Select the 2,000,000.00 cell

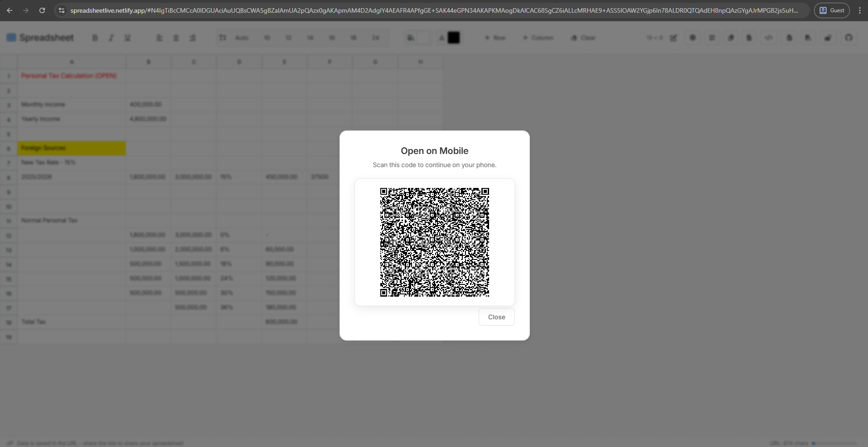[x=194, y=250]
